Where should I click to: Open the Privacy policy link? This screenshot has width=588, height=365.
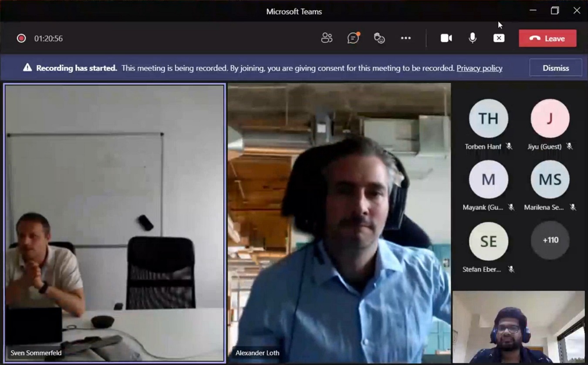click(479, 68)
